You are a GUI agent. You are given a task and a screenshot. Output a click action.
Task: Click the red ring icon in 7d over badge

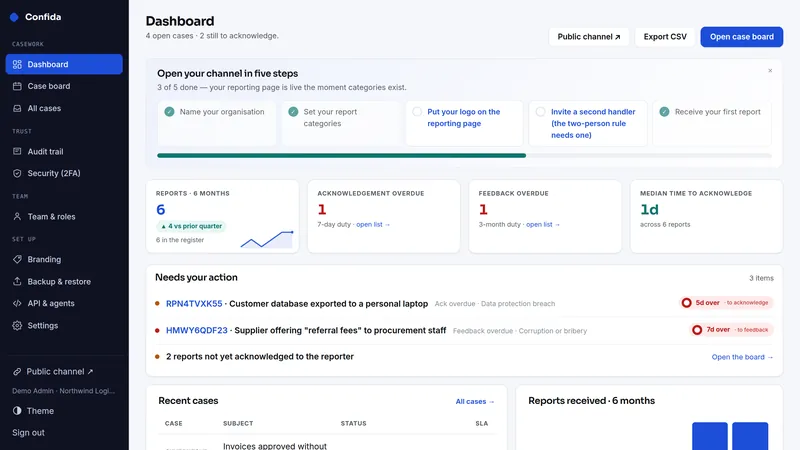pos(697,330)
